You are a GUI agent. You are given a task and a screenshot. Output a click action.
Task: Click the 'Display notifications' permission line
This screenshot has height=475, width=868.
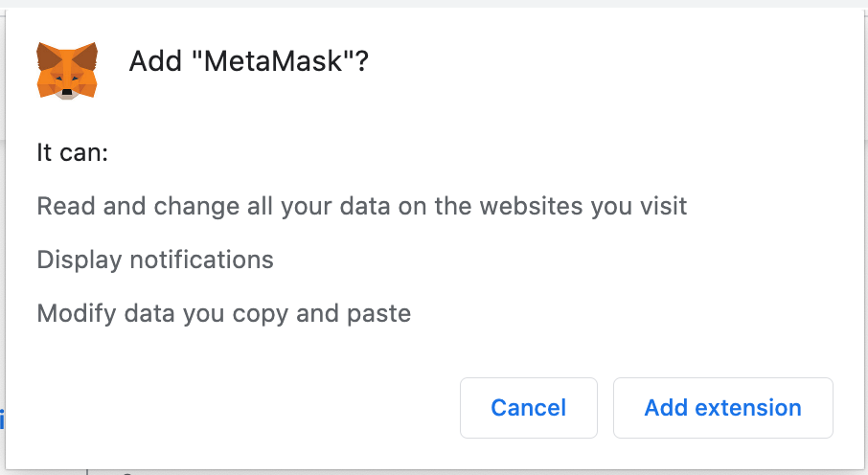pos(155,260)
